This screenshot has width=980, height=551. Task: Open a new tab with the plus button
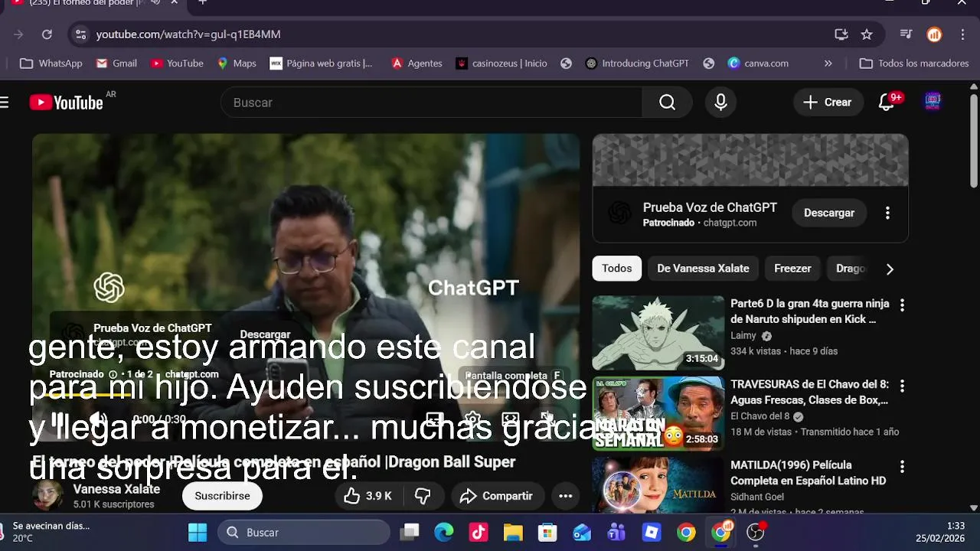click(x=202, y=2)
